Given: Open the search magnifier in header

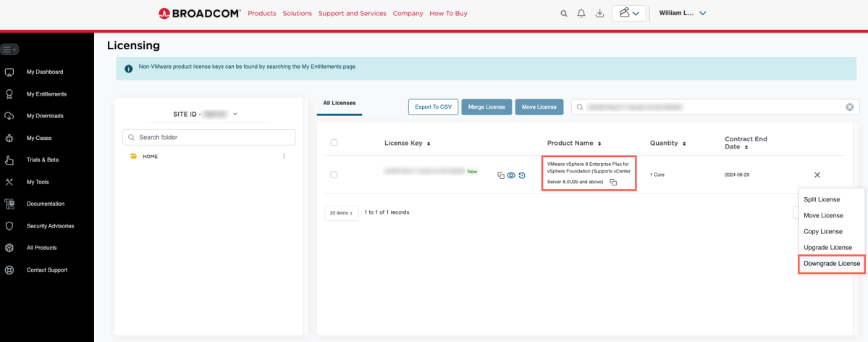Looking at the screenshot, I should [564, 14].
